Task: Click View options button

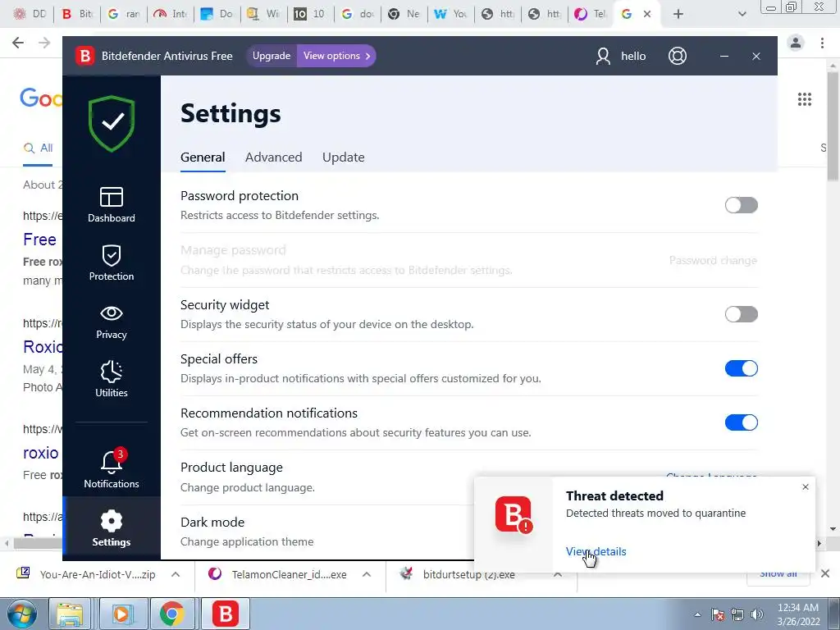Action: (336, 56)
